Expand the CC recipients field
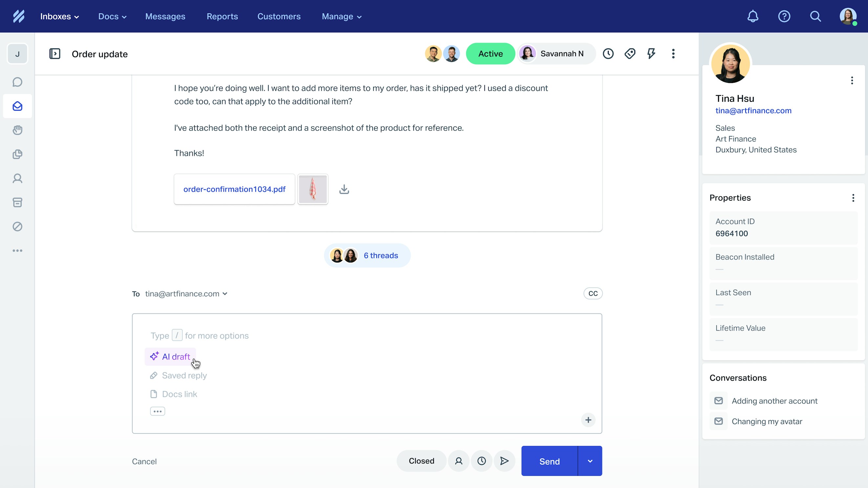 593,293
